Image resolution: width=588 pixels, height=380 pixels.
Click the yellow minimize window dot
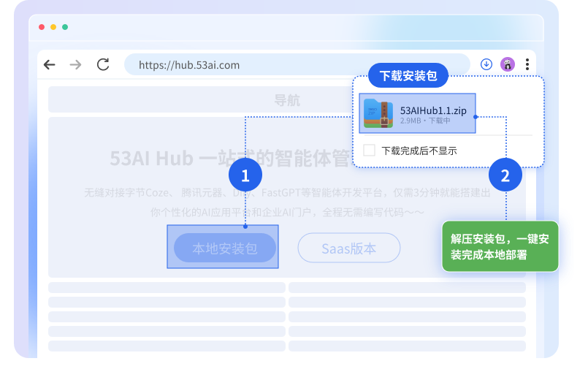point(53,27)
